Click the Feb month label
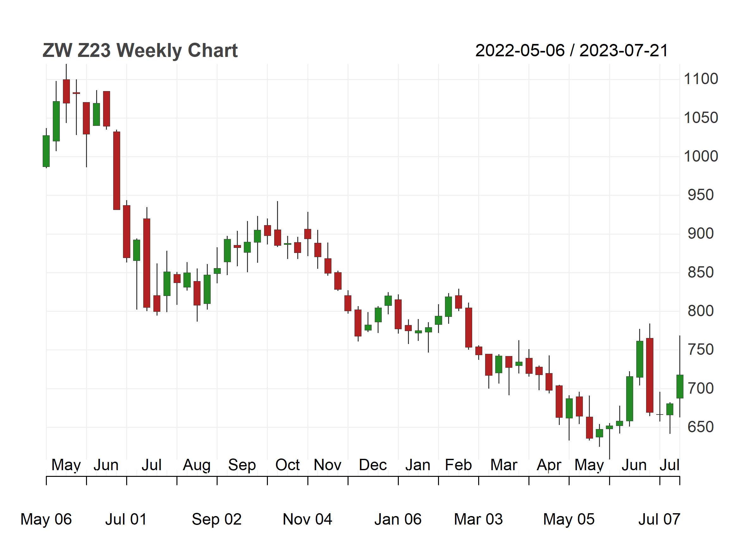This screenshot has height=560, width=747. [458, 465]
